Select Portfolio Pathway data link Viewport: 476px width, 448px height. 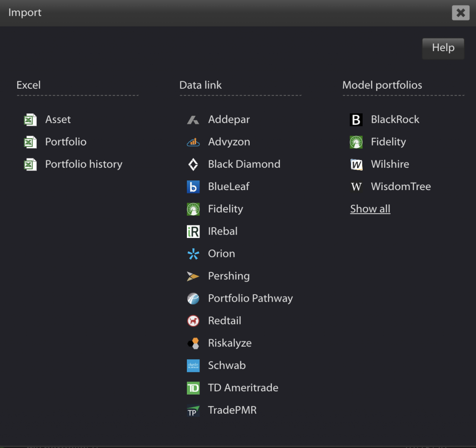251,299
